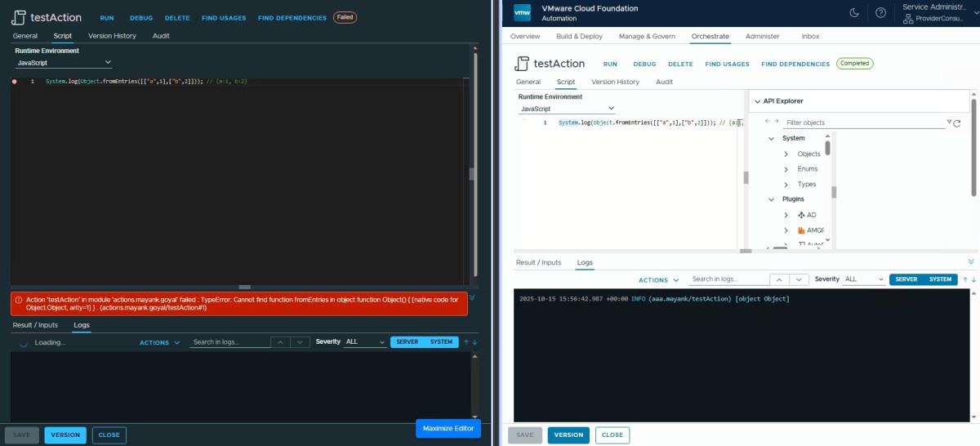Expand the Objects tree node
Screen dimensions: 980x446
pyautogui.click(x=786, y=154)
